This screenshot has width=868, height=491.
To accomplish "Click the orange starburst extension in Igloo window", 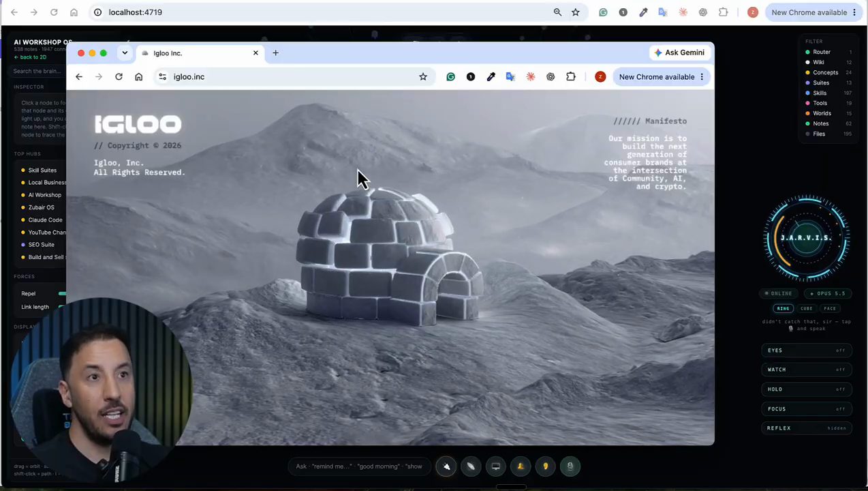I will 531,77.
